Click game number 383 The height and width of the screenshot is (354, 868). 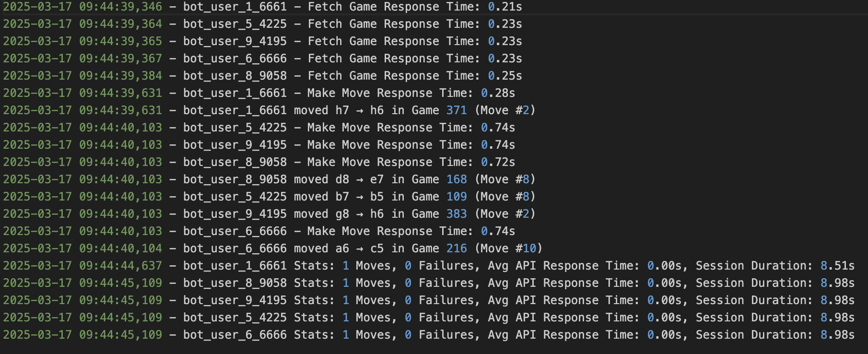pos(457,214)
